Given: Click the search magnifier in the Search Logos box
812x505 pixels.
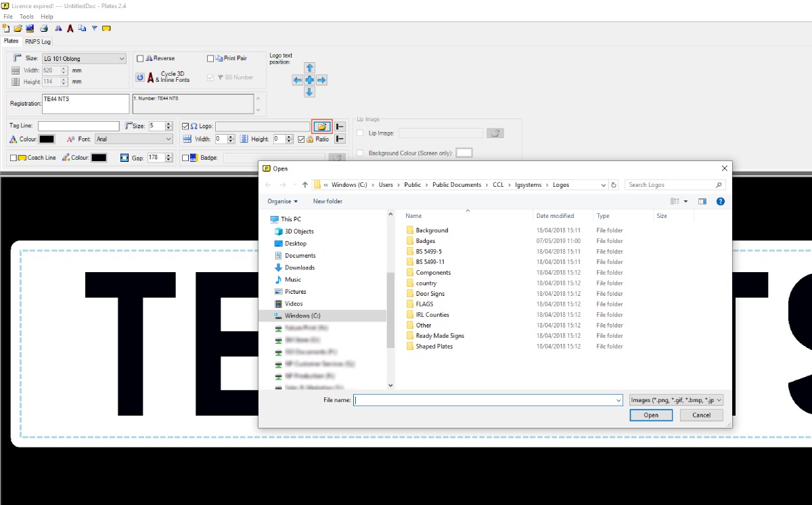Looking at the screenshot, I should pyautogui.click(x=719, y=185).
